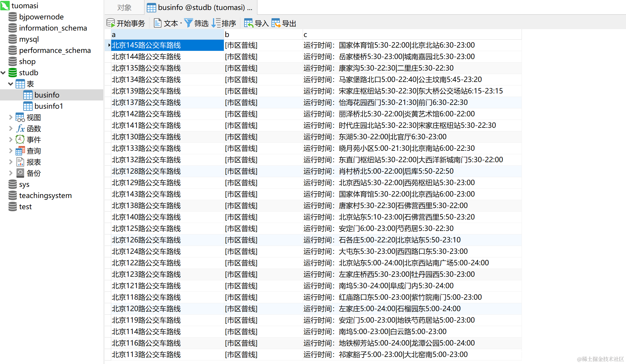This screenshot has height=364, width=626.
Task: Select the tuomasi connection icon
Action: point(5,6)
